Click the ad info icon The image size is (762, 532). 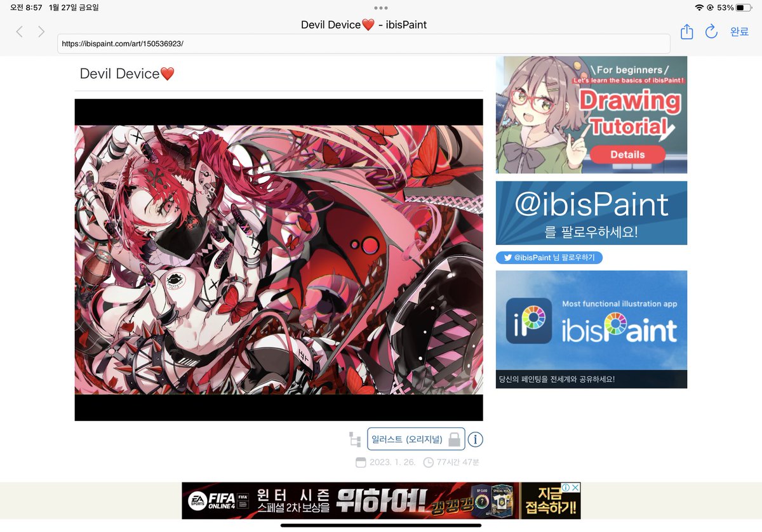point(565,488)
